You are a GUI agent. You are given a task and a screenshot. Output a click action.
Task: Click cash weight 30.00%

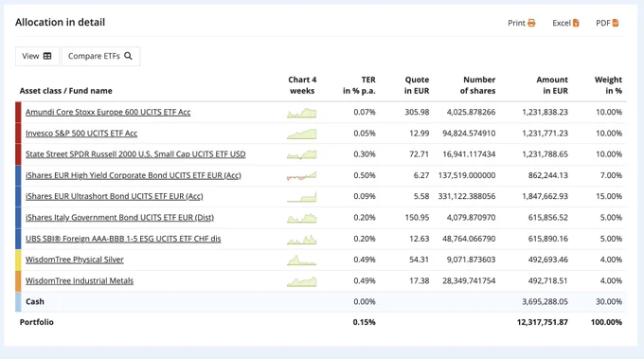[x=609, y=302]
